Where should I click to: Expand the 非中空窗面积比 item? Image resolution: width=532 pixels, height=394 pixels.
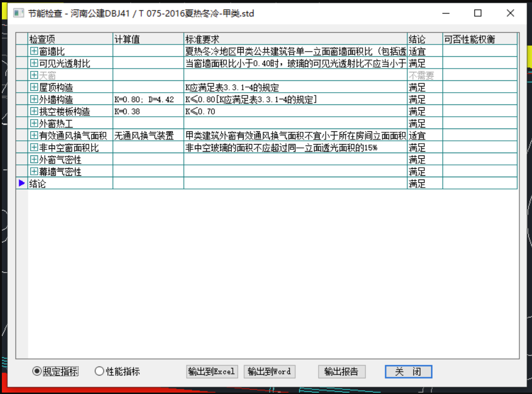[x=34, y=147]
